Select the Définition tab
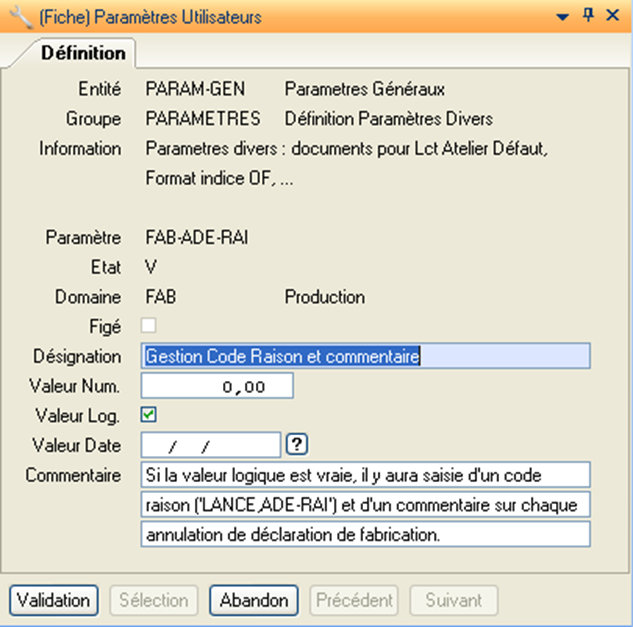 83,53
